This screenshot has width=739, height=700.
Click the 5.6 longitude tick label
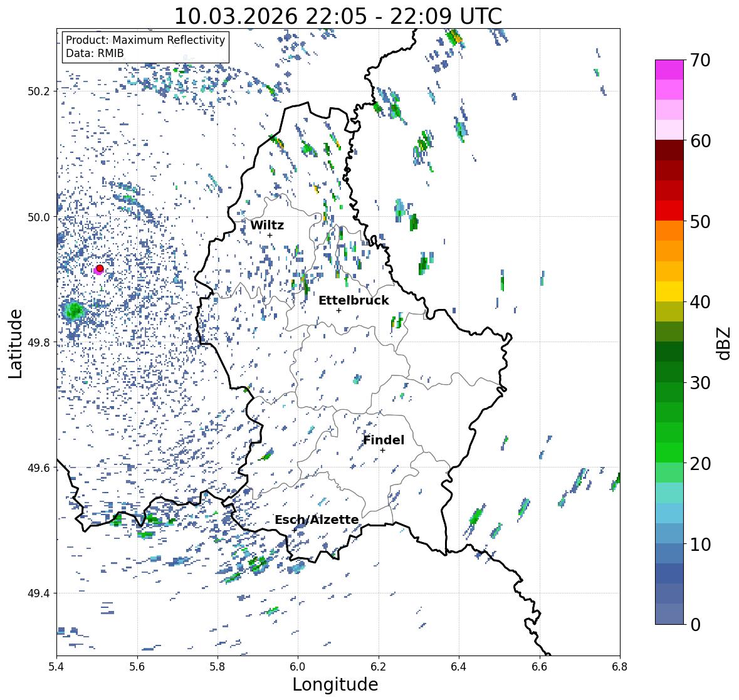pos(137,667)
